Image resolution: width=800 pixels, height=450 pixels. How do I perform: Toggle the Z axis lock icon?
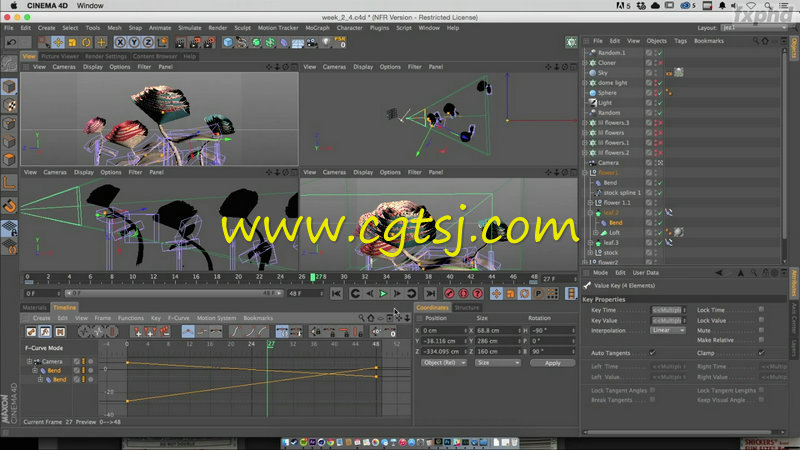click(148, 43)
